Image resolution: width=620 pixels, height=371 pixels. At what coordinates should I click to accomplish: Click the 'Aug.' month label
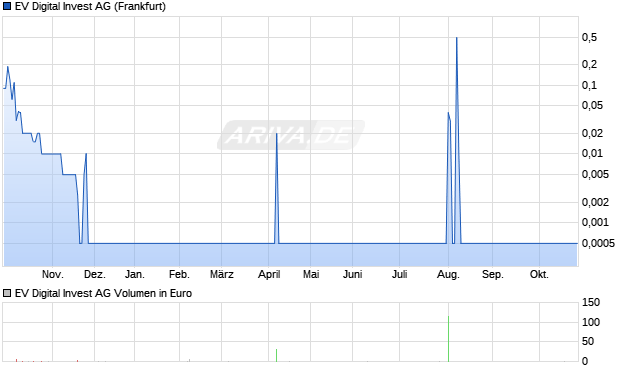[448, 274]
